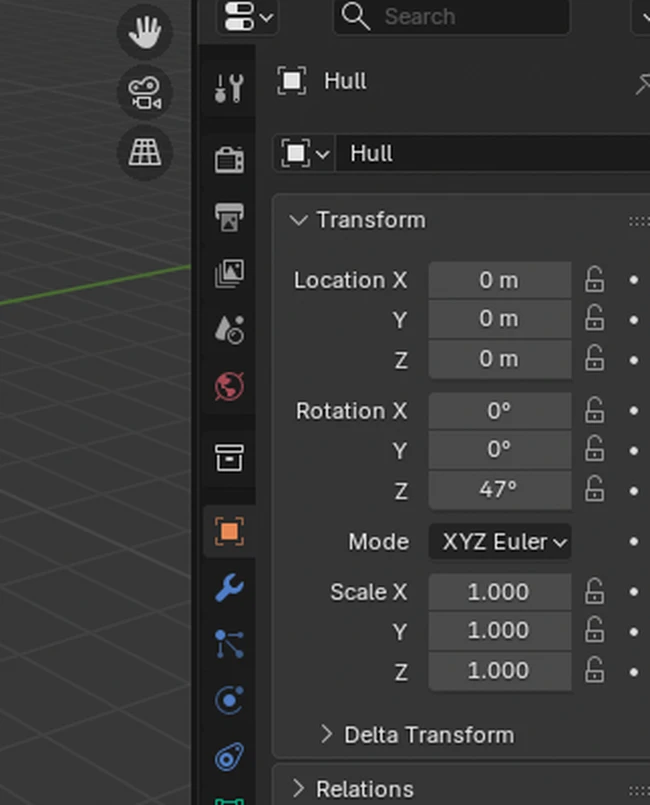The image size is (650, 805).
Task: Open the Tool properties tab
Action: (229, 88)
